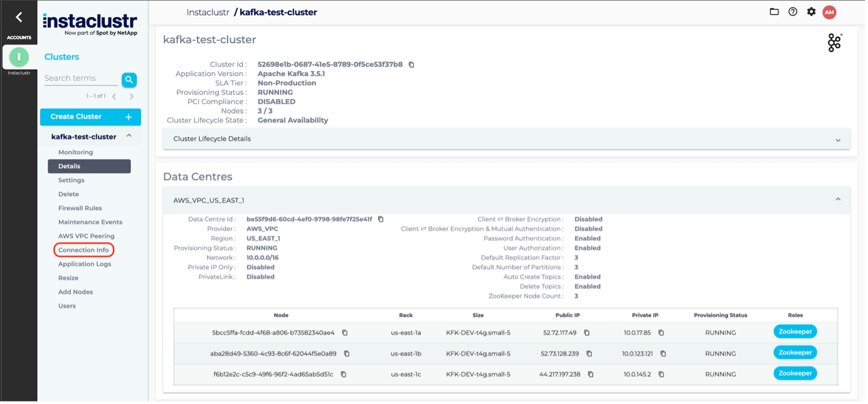Screen dimensions: 868x404
Task: Select Details in the sidebar
Action: [89, 166]
